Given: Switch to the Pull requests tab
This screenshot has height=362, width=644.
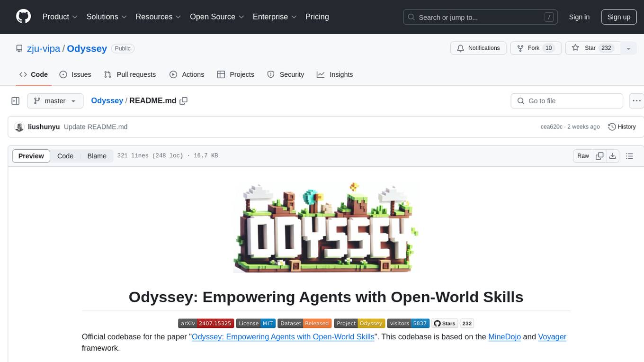Looking at the screenshot, I should coord(130,74).
